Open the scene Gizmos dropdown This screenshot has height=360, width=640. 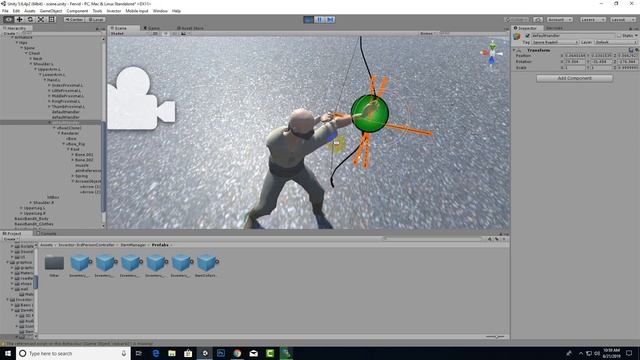428,33
